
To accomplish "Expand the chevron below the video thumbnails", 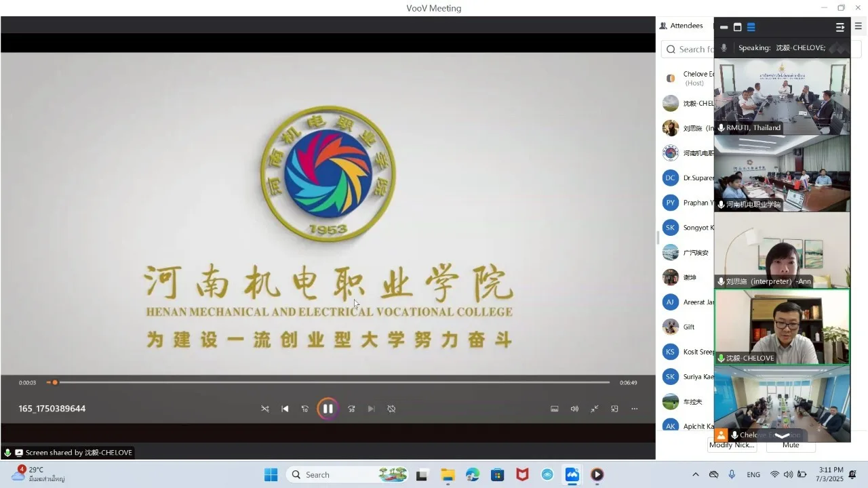I will pyautogui.click(x=782, y=436).
